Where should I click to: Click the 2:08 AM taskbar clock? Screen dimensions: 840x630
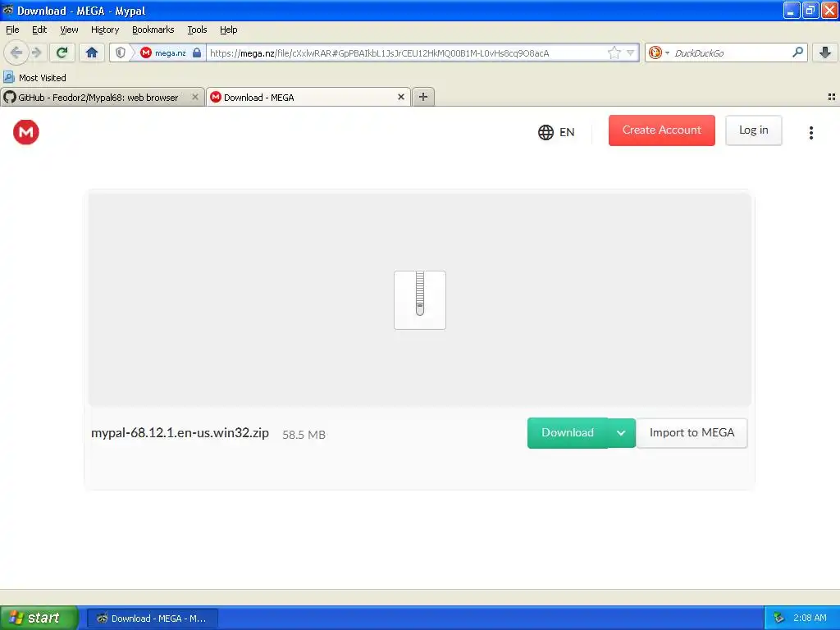[x=810, y=619]
